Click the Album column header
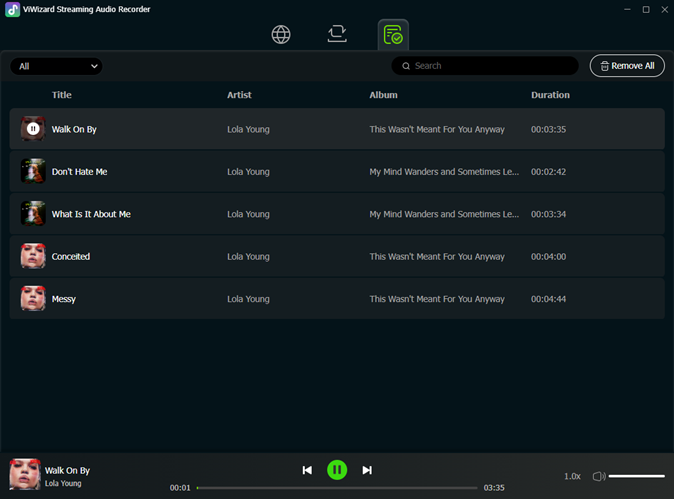This screenshot has height=499, width=674. [x=383, y=95]
